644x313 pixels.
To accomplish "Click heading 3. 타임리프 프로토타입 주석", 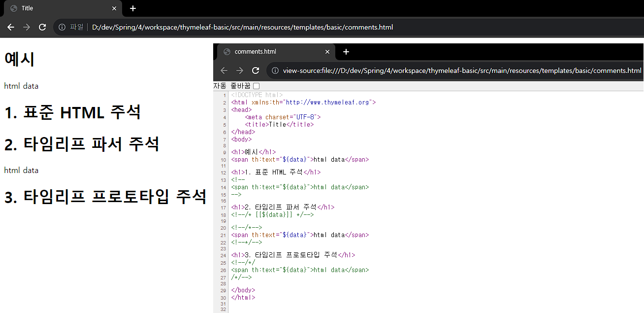I will point(105,197).
